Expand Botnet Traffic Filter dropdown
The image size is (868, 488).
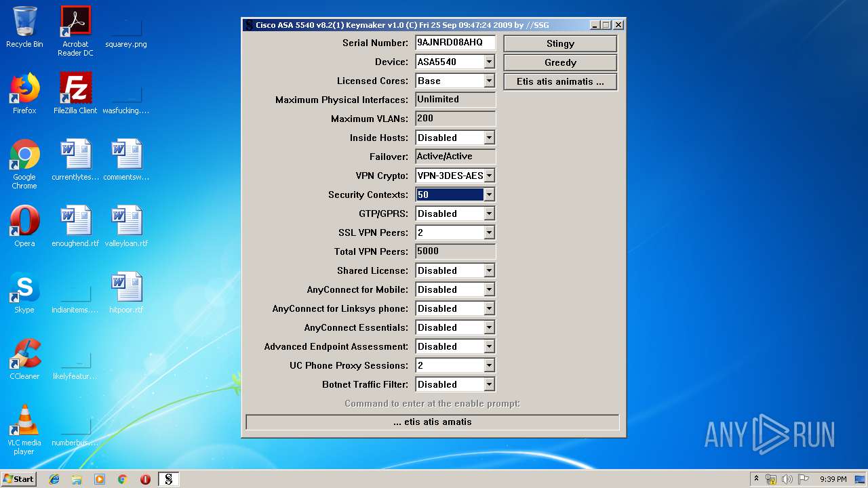(x=490, y=384)
